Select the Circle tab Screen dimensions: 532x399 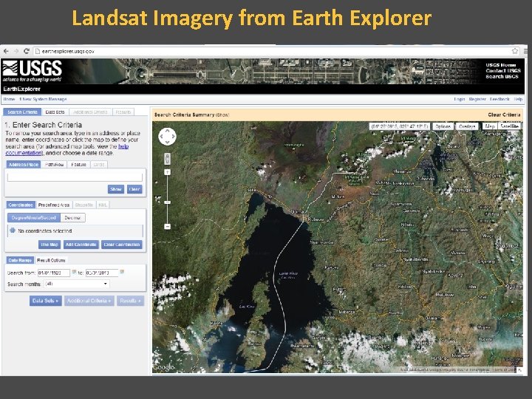pyautogui.click(x=99, y=165)
